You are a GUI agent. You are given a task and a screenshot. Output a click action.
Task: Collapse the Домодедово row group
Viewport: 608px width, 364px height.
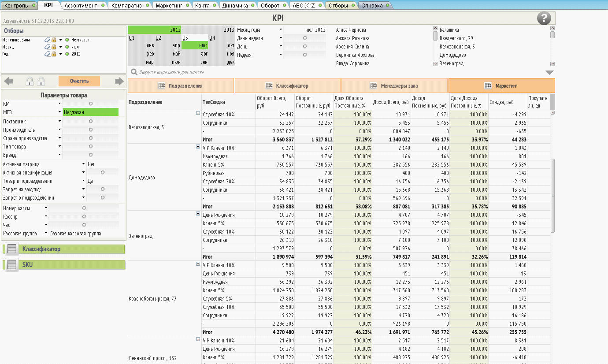(198, 147)
